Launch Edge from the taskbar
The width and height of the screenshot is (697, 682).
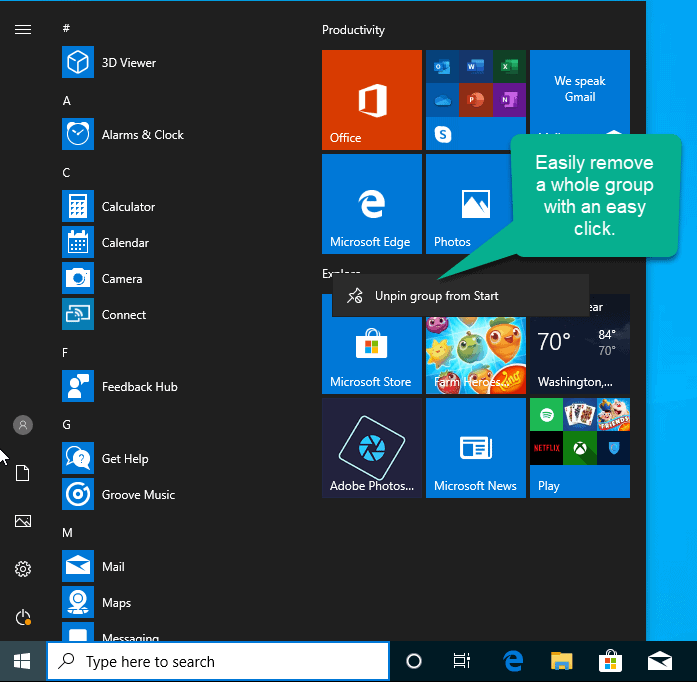513,661
